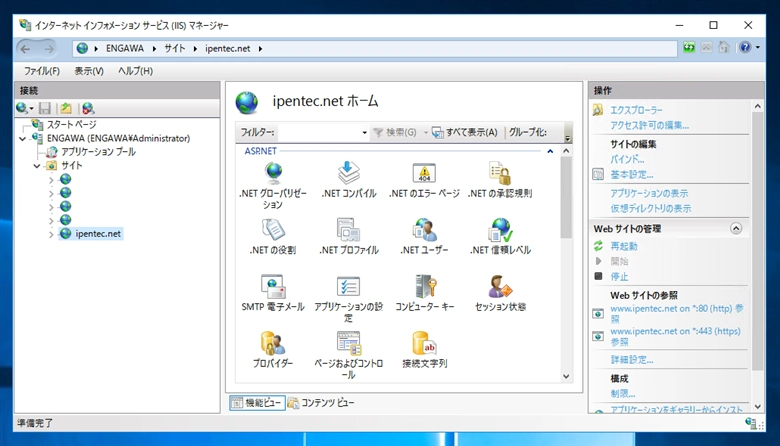Click the create connection globe icon in 接続 toolbar
This screenshot has height=446, width=780.
coord(22,108)
